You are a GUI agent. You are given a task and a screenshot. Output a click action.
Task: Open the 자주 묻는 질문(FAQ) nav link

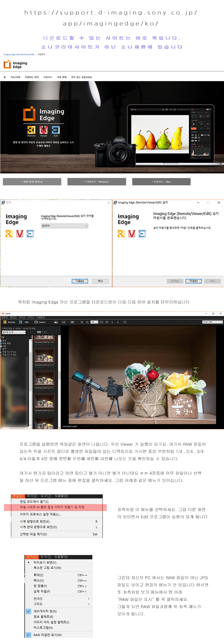coord(81,77)
